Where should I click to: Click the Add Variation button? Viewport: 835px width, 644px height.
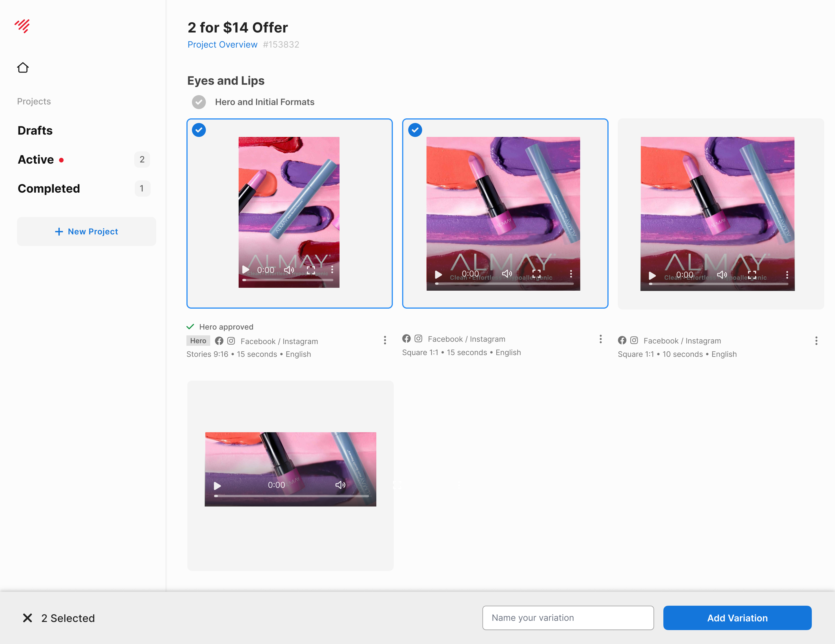click(737, 618)
